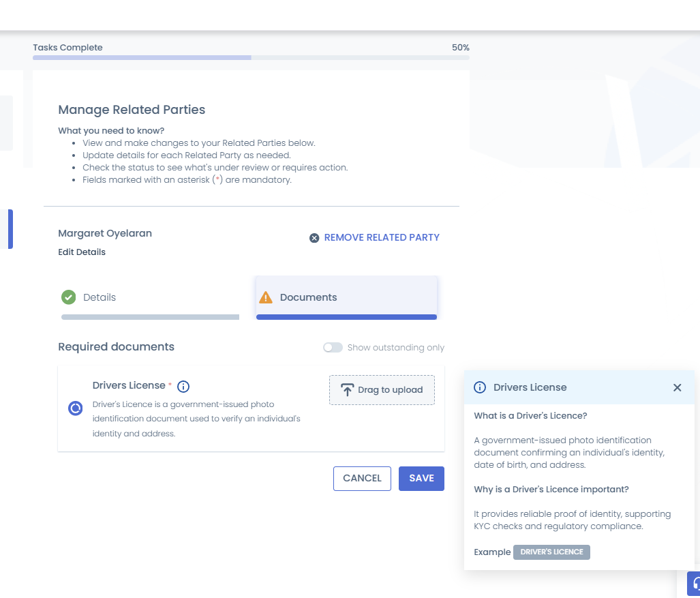
Task: Click the Tasks Complete progress bar
Action: point(251,57)
